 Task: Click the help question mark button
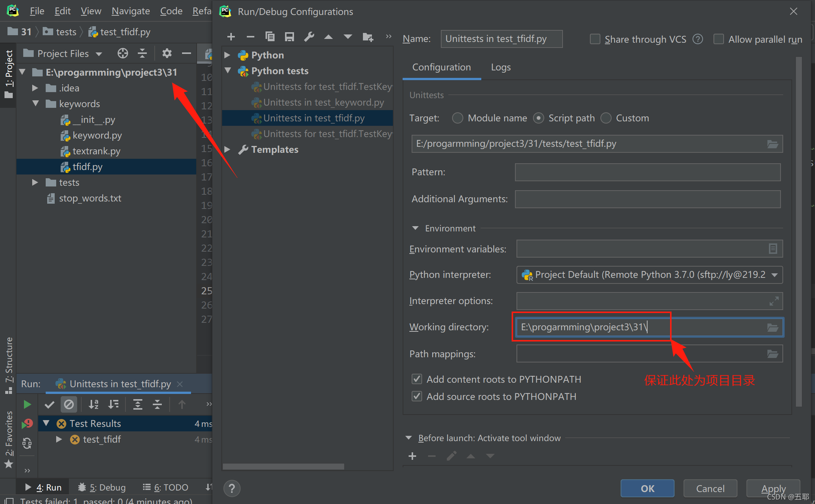coord(232,488)
